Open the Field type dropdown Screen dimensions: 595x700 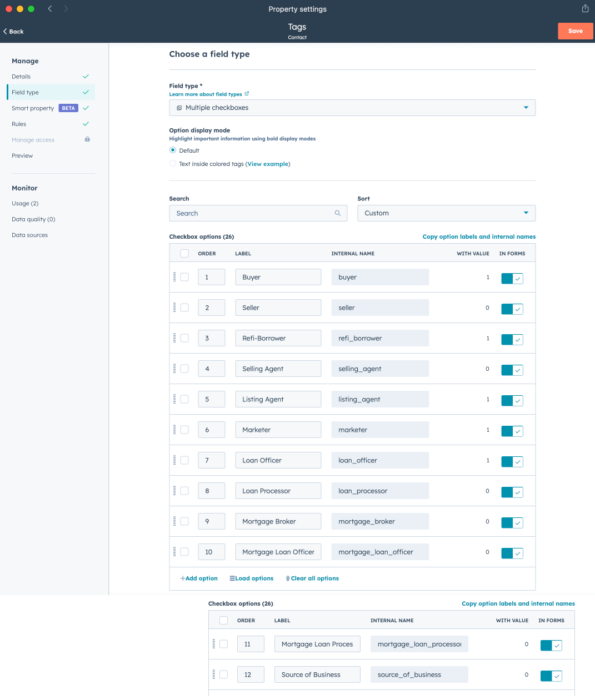click(x=352, y=108)
